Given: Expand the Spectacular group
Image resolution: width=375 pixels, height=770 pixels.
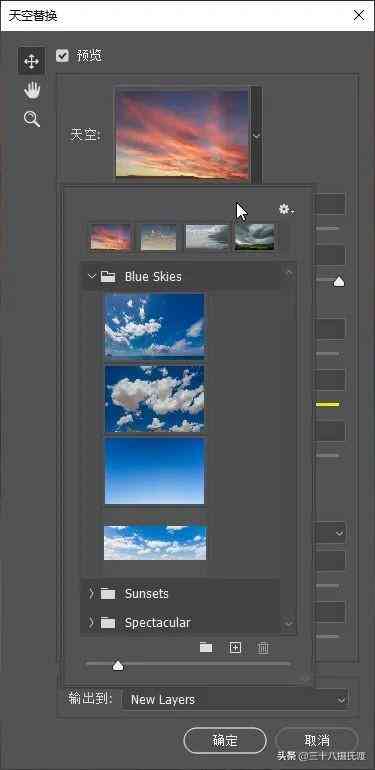Looking at the screenshot, I should (91, 623).
